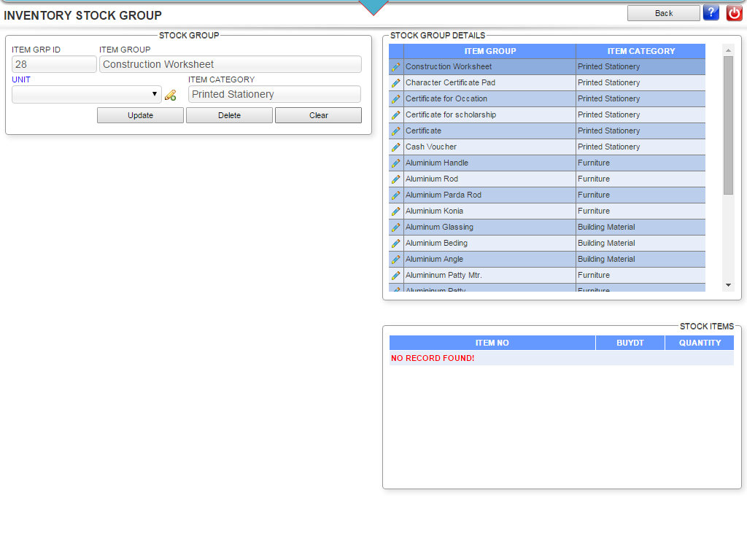This screenshot has width=747, height=560.
Task: Edit the Aluminium Rod row
Action: pyautogui.click(x=396, y=179)
